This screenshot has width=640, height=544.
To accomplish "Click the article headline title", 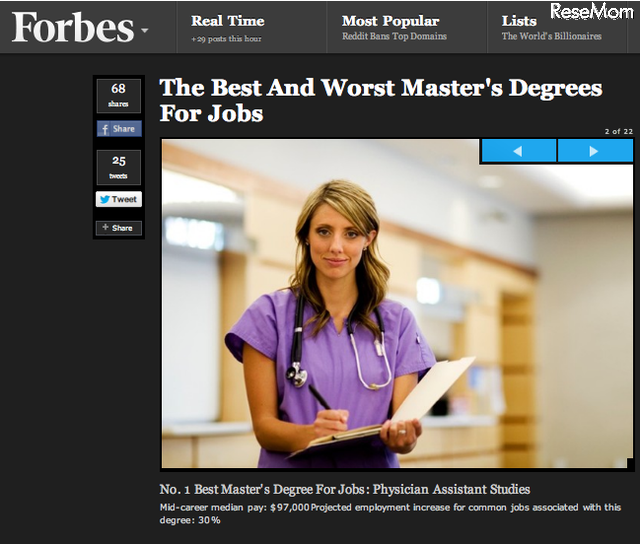I will [380, 100].
